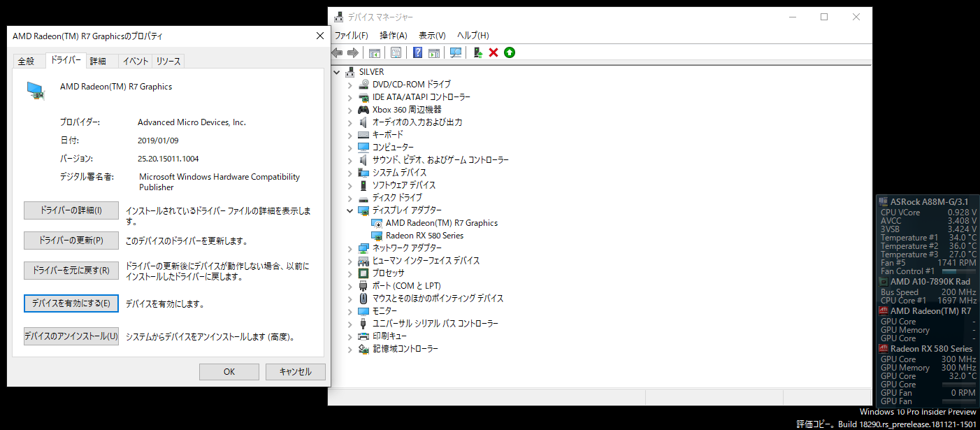Open the 操作(A) menu
This screenshot has height=430, width=980.
click(x=394, y=35)
